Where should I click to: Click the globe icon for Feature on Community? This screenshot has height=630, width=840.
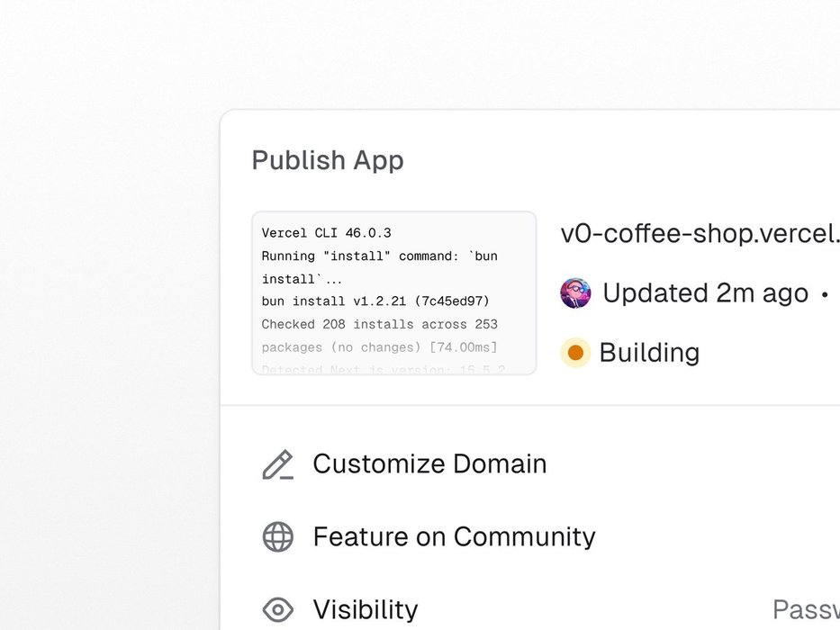click(277, 537)
